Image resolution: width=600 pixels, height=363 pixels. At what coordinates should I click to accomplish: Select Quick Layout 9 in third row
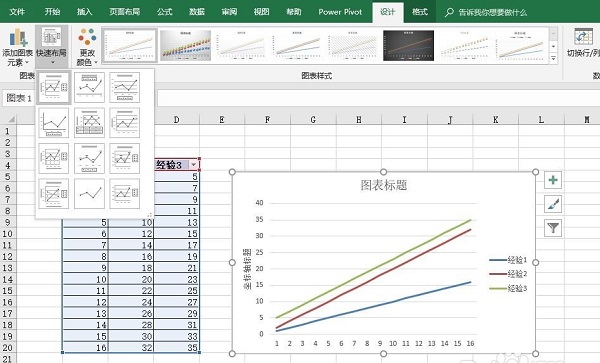(x=125, y=158)
